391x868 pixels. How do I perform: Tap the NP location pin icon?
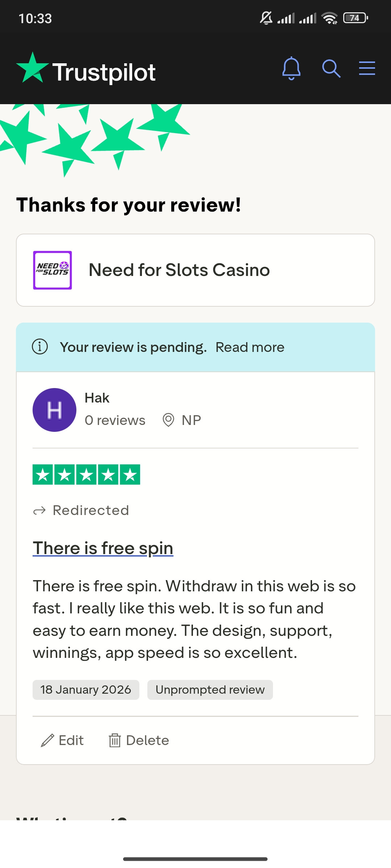point(168,420)
